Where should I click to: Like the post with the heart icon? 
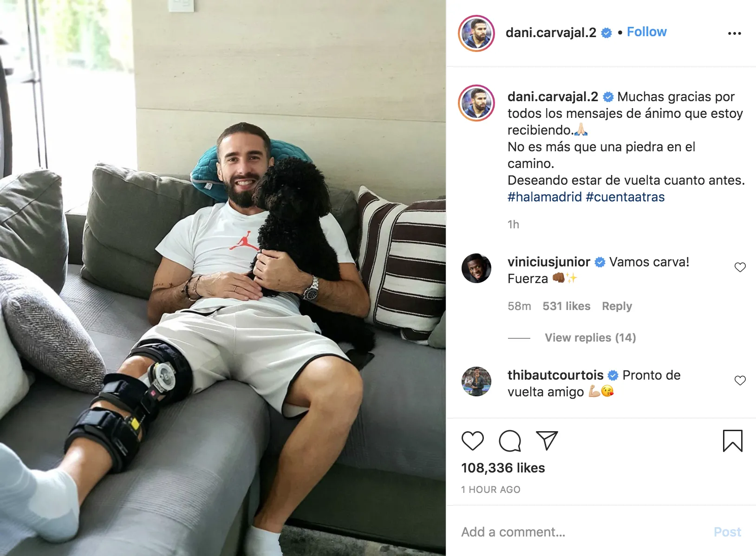click(x=473, y=440)
